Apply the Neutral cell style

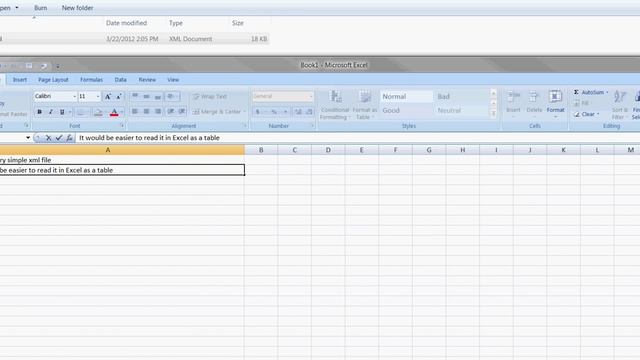point(461,111)
